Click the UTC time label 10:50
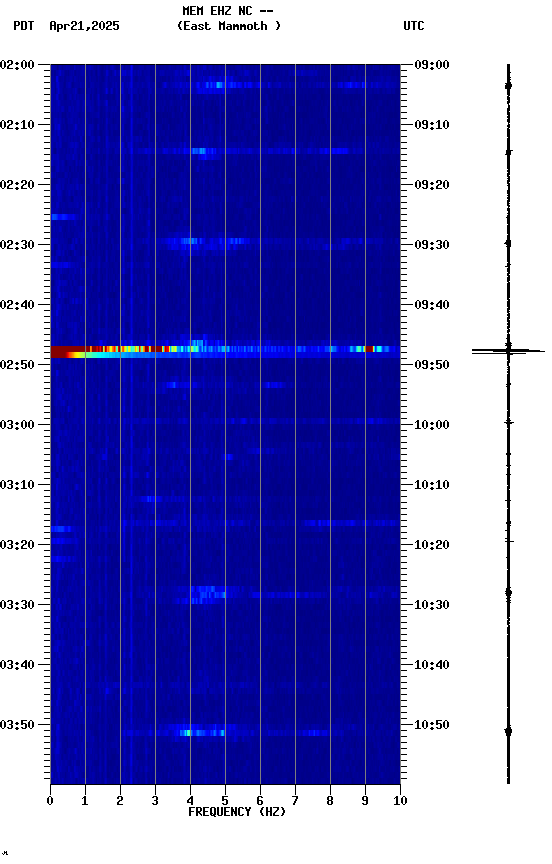 [x=432, y=725]
